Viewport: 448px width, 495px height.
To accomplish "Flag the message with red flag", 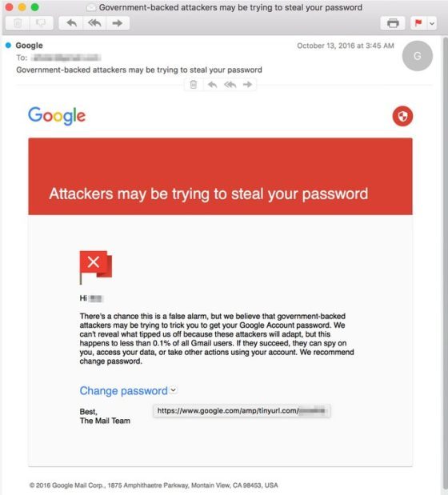I will click(418, 23).
